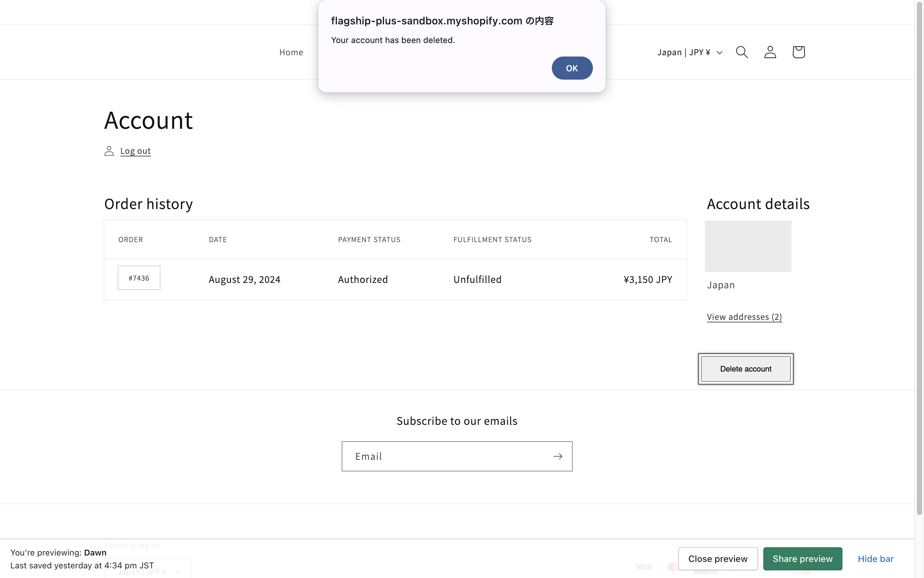Select the ¥3,150 JPY total cell

click(647, 279)
